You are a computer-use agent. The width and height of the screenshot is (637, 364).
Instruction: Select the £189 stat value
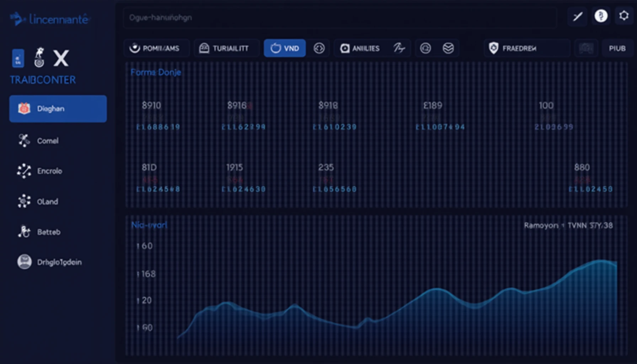433,106
